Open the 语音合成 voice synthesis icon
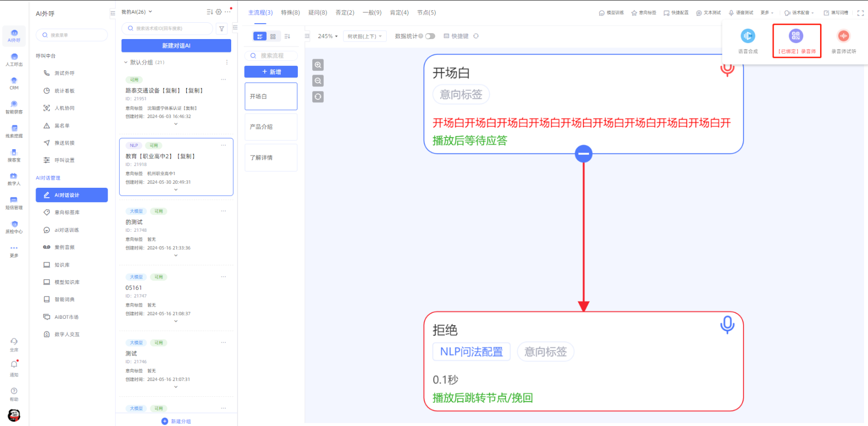 pos(747,36)
